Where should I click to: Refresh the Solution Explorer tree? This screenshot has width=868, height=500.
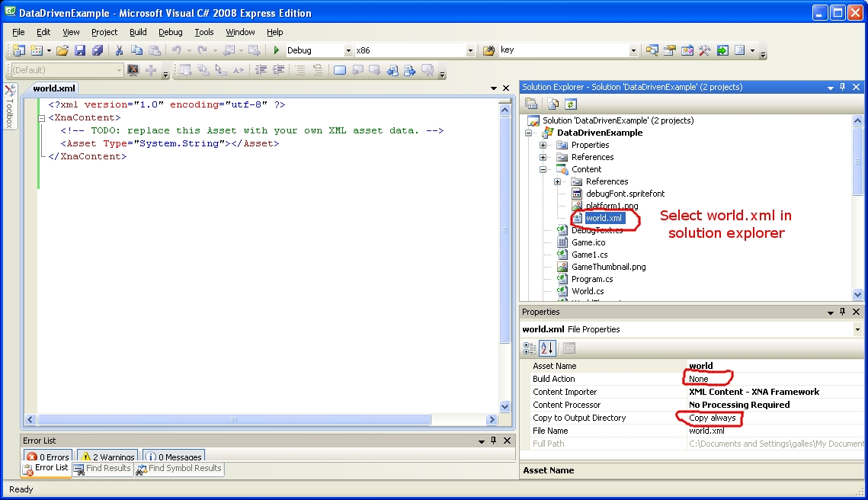(x=571, y=104)
